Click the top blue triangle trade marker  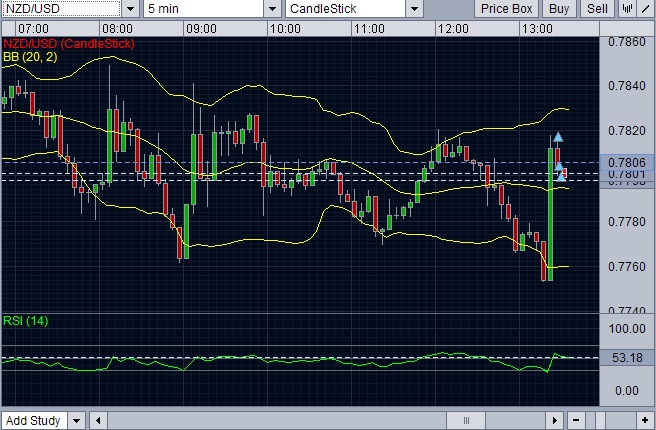click(558, 137)
